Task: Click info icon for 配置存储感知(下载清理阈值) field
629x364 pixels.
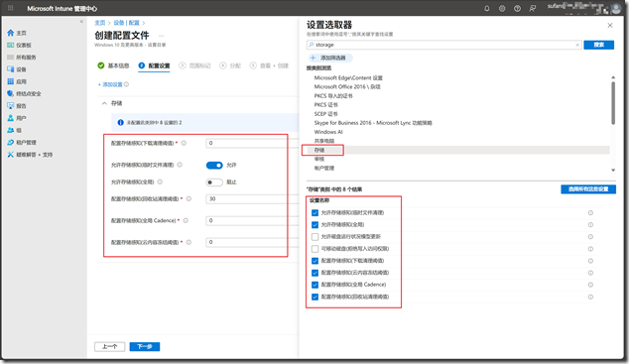Action: (x=184, y=143)
